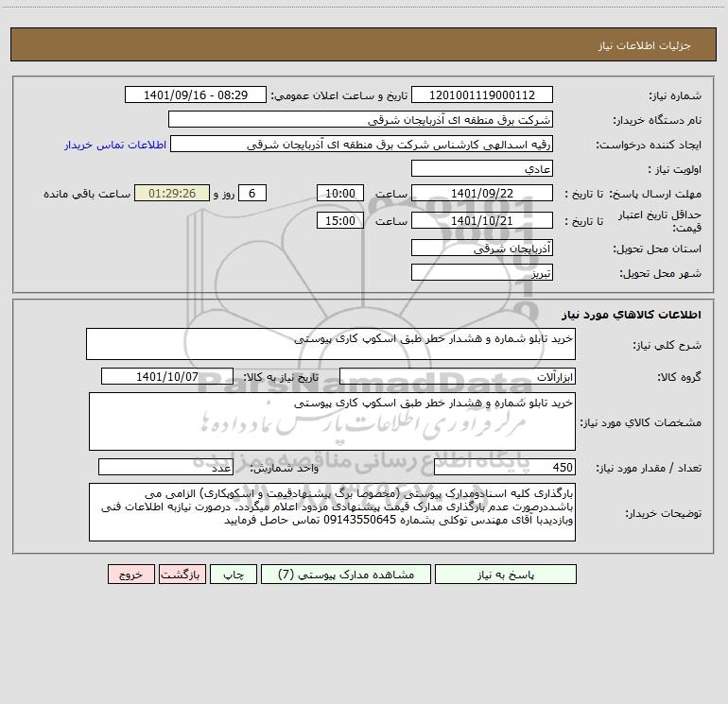Click header title جزئیات اطلاعات نیاز
728x704 pixels.
pos(645,45)
